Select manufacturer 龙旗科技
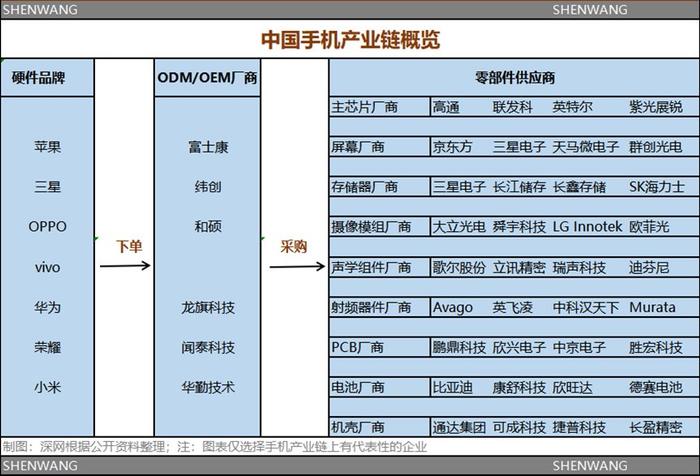The height and width of the screenshot is (476, 700). [x=208, y=307]
